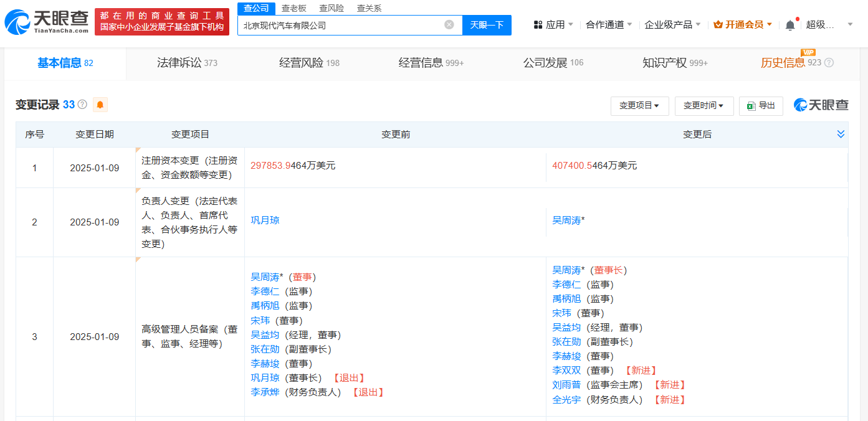The image size is (868, 421).
Task: Click the 序号 column header
Action: pos(34,135)
